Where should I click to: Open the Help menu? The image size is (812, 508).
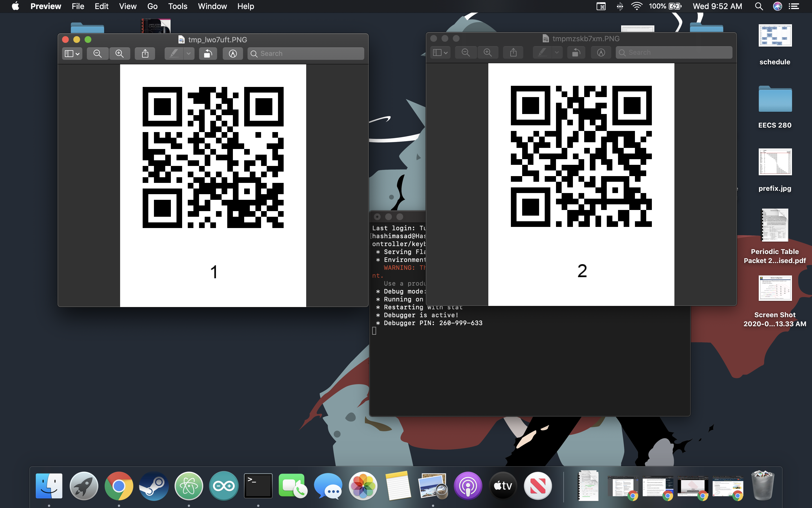tap(246, 6)
